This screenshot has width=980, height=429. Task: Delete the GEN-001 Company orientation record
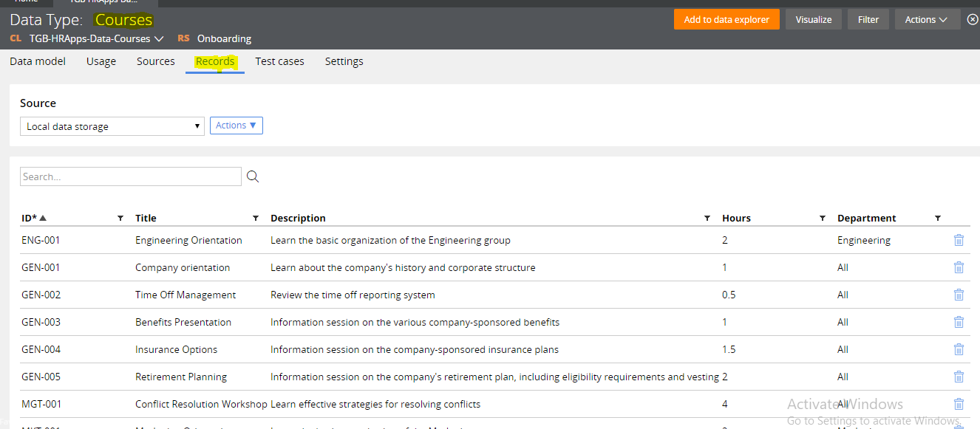click(959, 267)
